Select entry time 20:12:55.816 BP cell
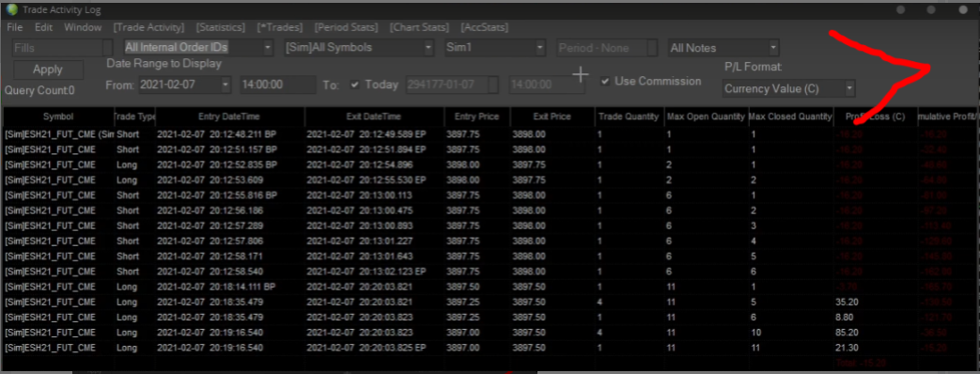 229,195
